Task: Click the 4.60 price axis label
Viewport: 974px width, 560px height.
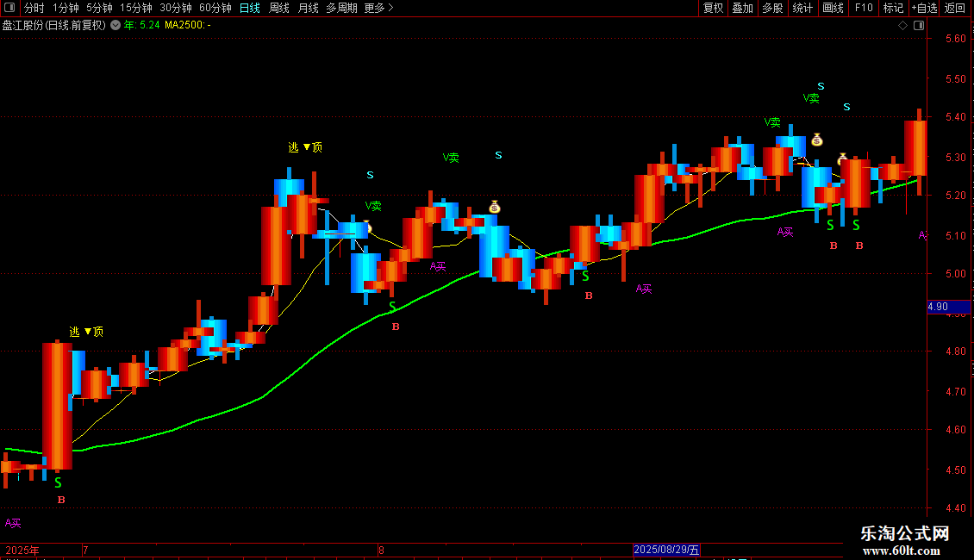Action: click(955, 430)
